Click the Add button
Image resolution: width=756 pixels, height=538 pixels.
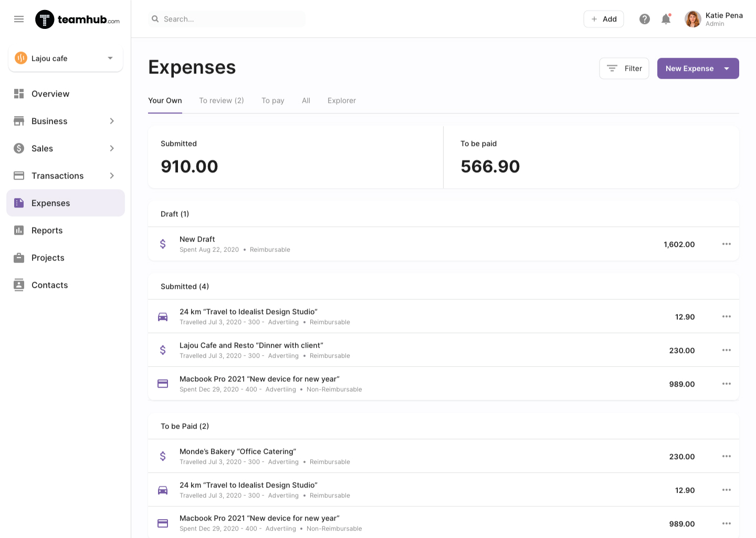tap(604, 19)
